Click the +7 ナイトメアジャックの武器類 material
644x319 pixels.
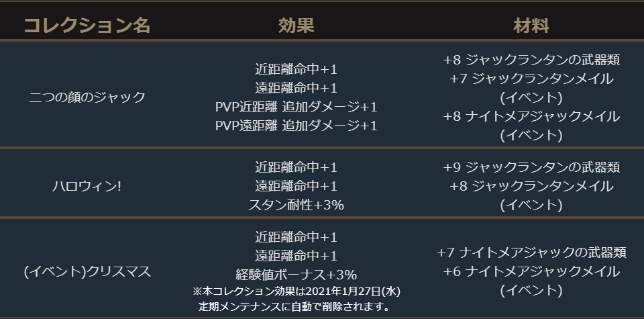tap(531, 253)
